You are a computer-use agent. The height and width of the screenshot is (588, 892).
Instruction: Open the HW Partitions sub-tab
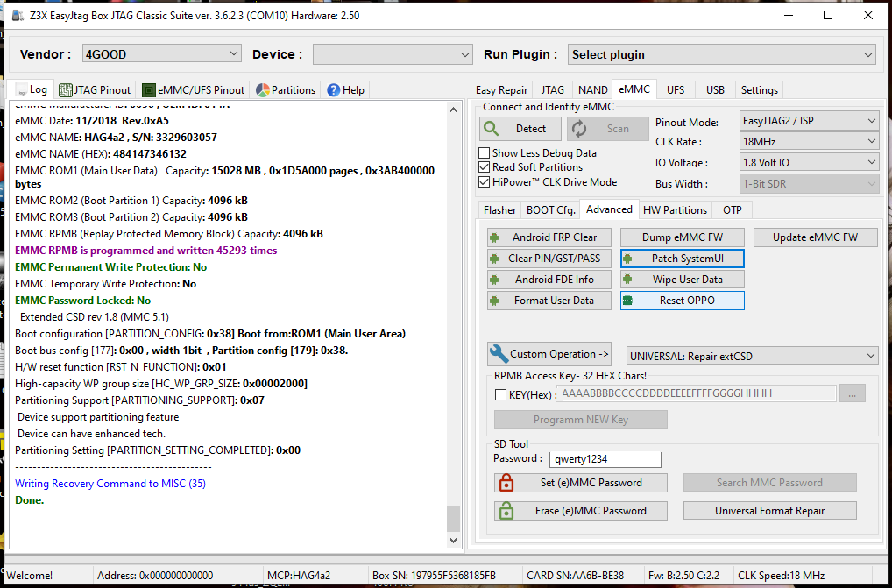tap(675, 209)
